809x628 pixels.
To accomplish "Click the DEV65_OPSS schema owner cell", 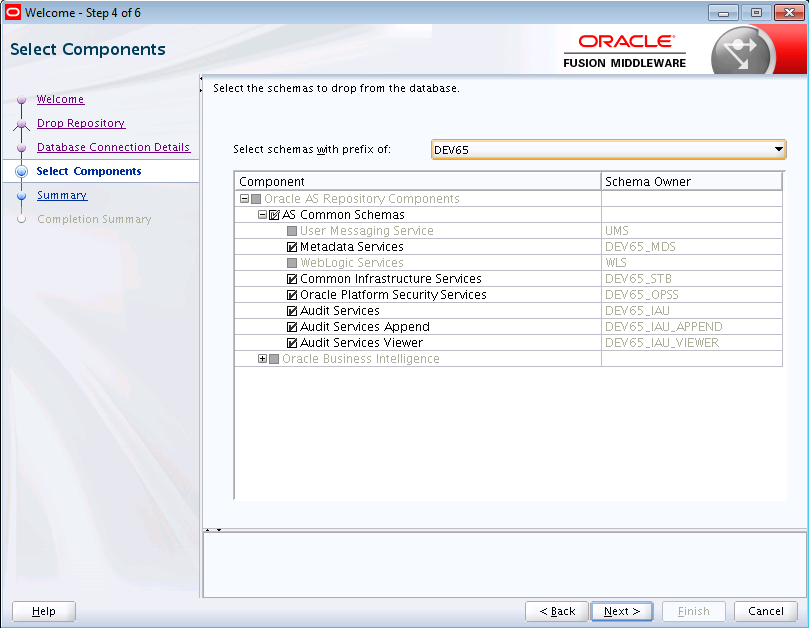I will click(692, 295).
